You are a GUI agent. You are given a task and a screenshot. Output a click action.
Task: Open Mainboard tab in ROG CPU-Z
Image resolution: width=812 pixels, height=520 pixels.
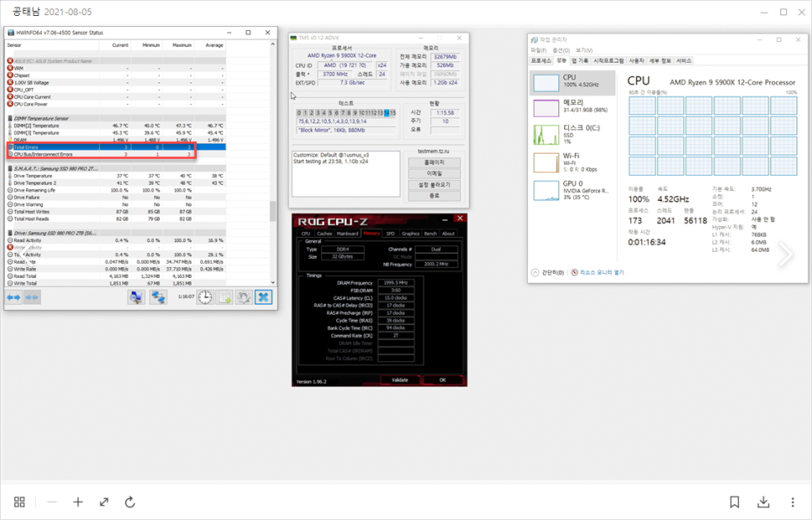pyautogui.click(x=347, y=234)
